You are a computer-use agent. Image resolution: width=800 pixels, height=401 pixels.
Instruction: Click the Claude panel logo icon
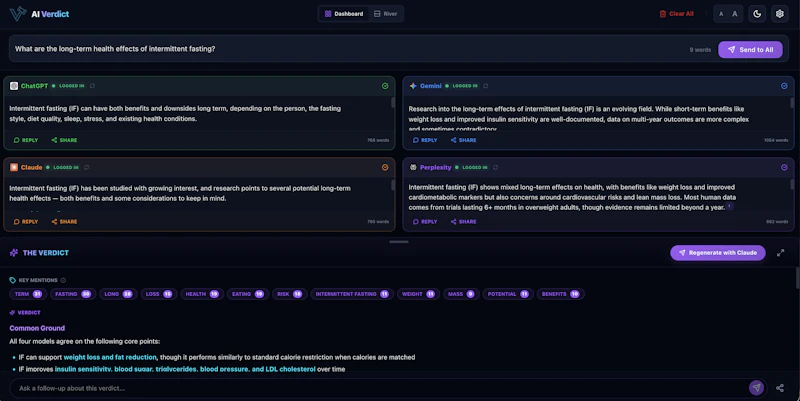click(14, 167)
